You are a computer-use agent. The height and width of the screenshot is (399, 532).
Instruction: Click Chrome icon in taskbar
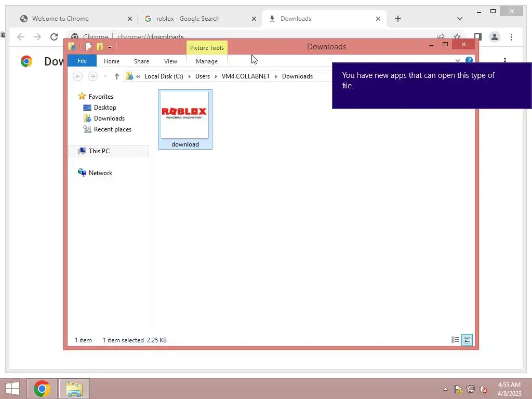coord(42,389)
